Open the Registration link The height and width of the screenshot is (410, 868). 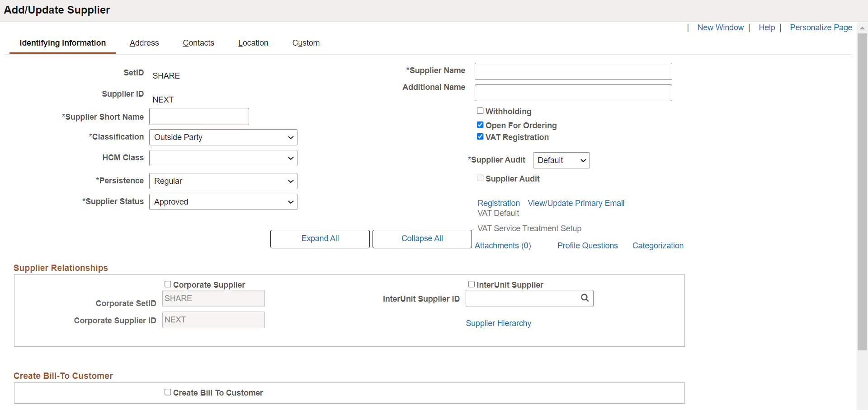[499, 203]
